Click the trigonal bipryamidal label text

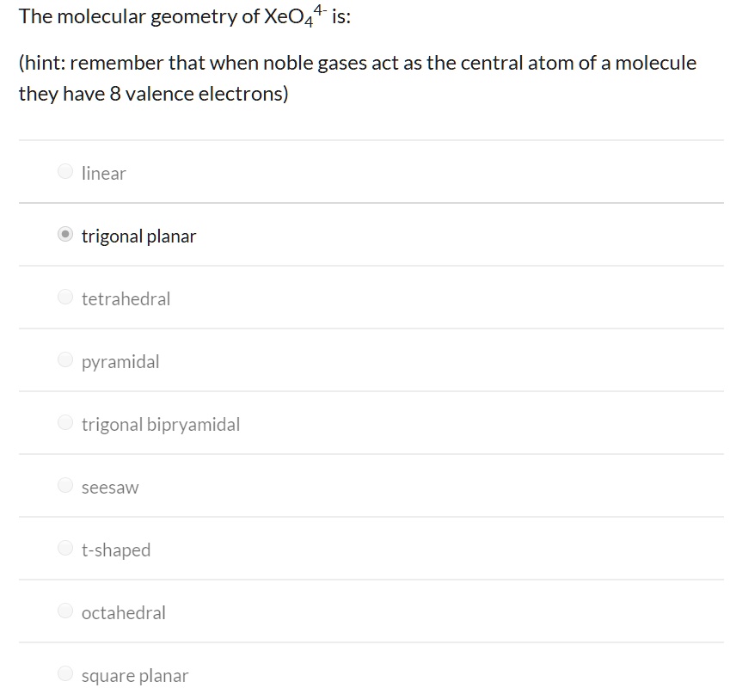tap(160, 424)
